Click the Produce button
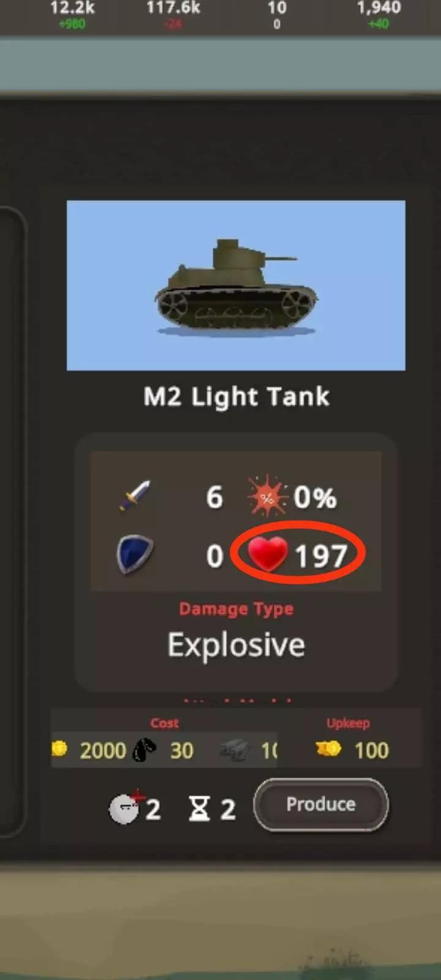Screen dimensions: 441x980 tap(321, 805)
